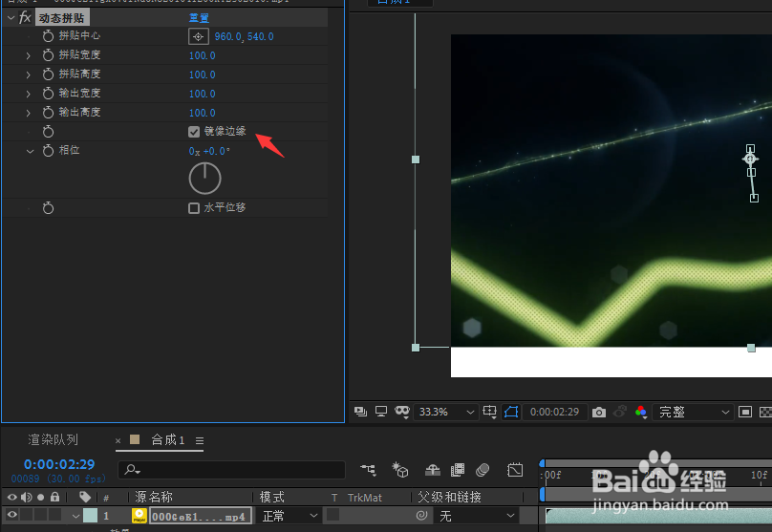Toggle the fx switch for 动态拼贴 effect
This screenshot has width=772, height=532.
click(x=25, y=18)
